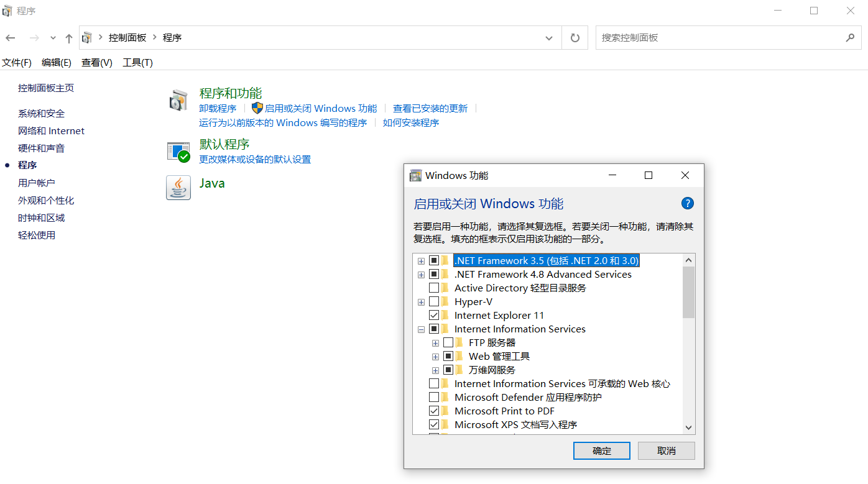Open the 查看(V) menu
This screenshot has height=484, width=868.
(x=97, y=63)
